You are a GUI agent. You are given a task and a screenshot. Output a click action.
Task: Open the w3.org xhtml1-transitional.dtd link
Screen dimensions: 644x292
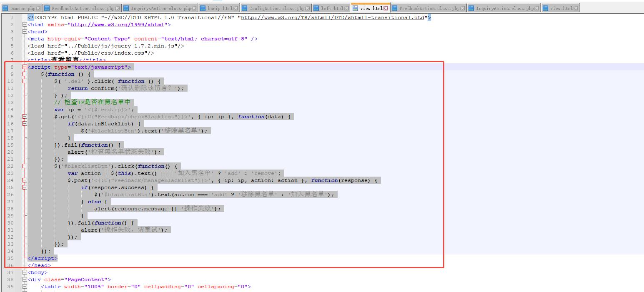(x=334, y=17)
